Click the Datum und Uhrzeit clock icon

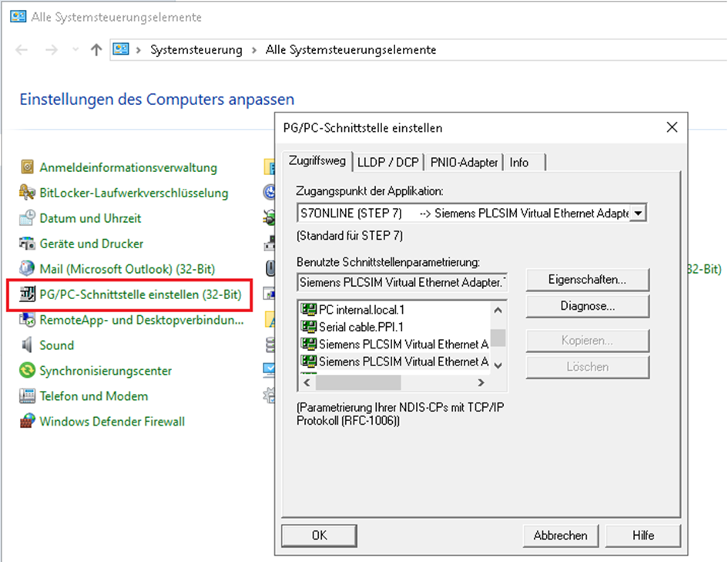click(28, 218)
